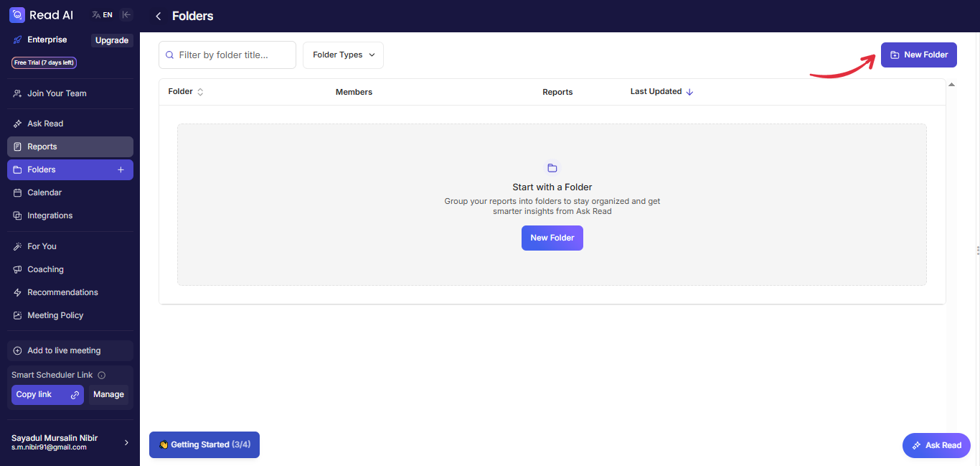Viewport: 980px width, 466px height.
Task: Click the Folders page title
Action: [x=193, y=17]
